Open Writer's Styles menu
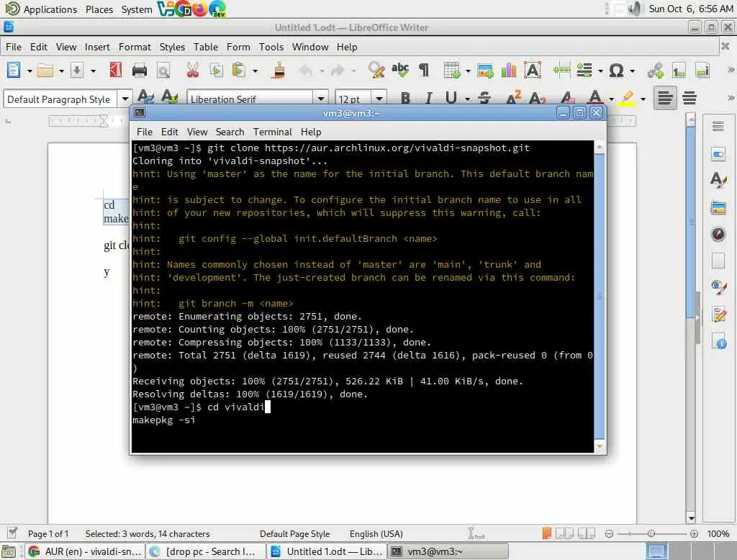This screenshot has width=737, height=560. (172, 47)
